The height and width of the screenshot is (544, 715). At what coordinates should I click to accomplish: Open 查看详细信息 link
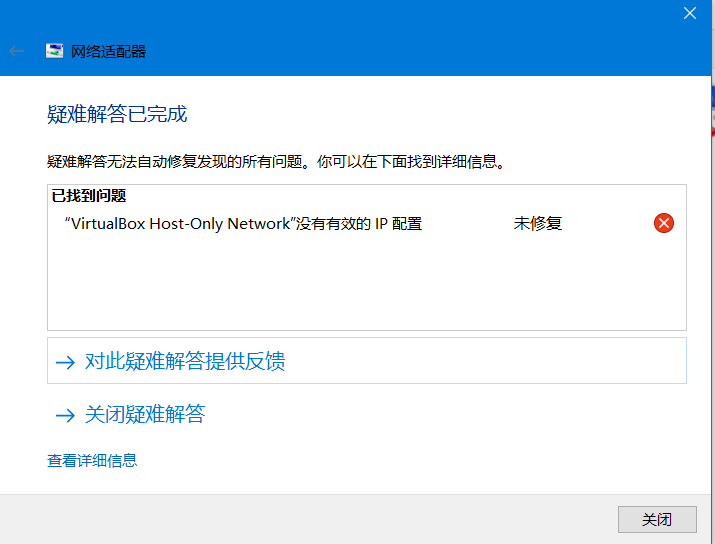pos(92,461)
